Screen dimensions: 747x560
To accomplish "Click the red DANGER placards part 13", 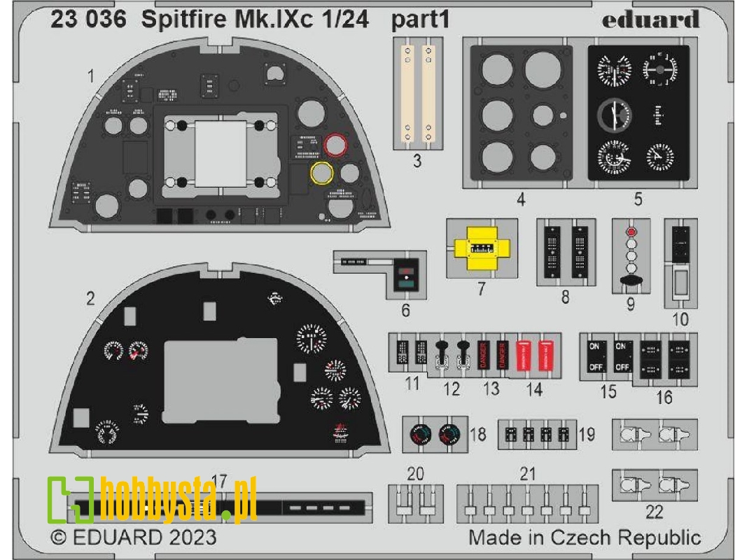I will click(491, 355).
